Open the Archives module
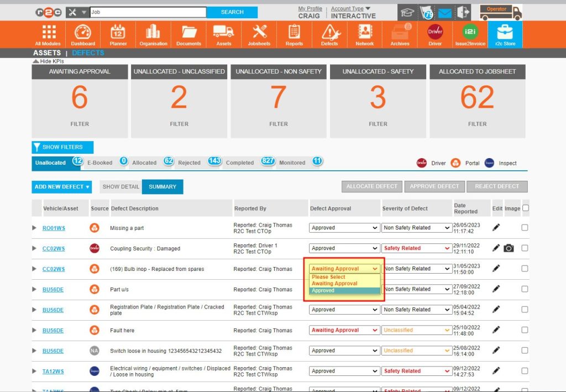This screenshot has width=566, height=392. click(400, 34)
